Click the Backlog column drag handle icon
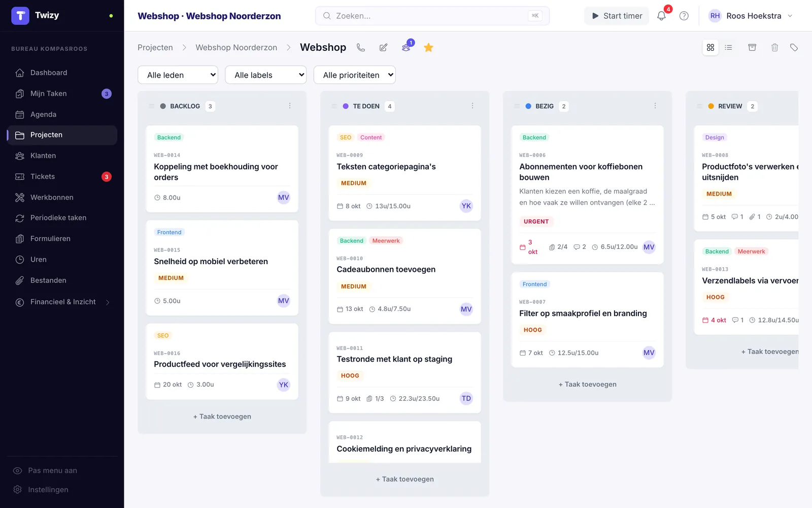The image size is (812, 508). coord(151,106)
